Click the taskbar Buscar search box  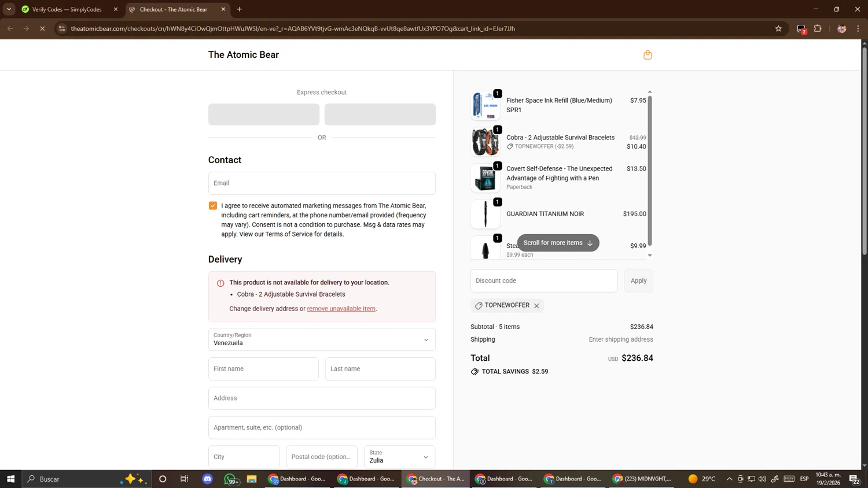pos(87,479)
